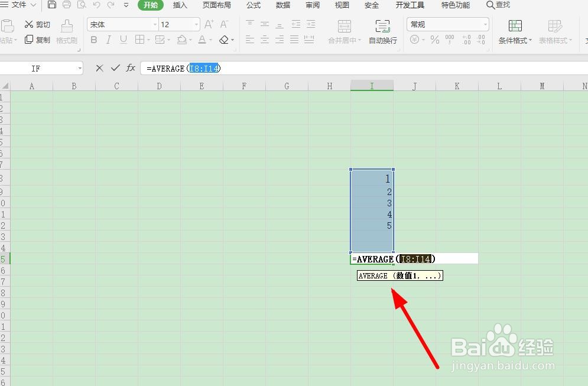Click the distributed alignment icon
This screenshot has width=588, height=386.
pyautogui.click(x=310, y=40)
